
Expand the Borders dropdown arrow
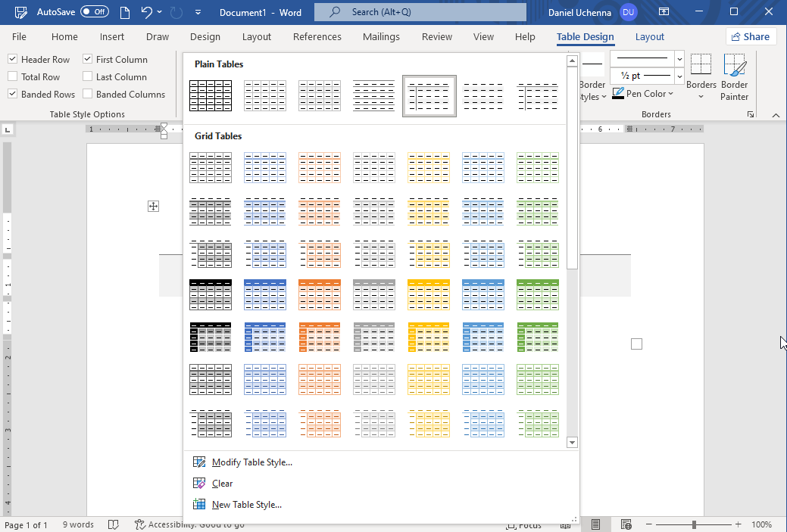(x=701, y=97)
